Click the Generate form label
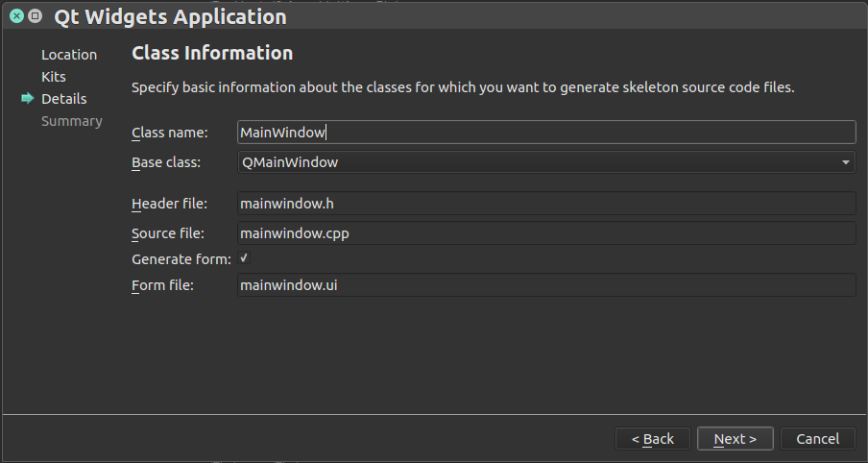Screen dimensions: 868x463 pyautogui.click(x=181, y=259)
